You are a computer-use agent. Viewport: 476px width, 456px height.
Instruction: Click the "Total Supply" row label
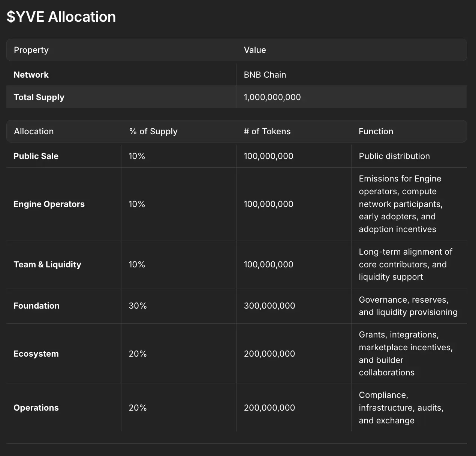pyautogui.click(x=39, y=97)
